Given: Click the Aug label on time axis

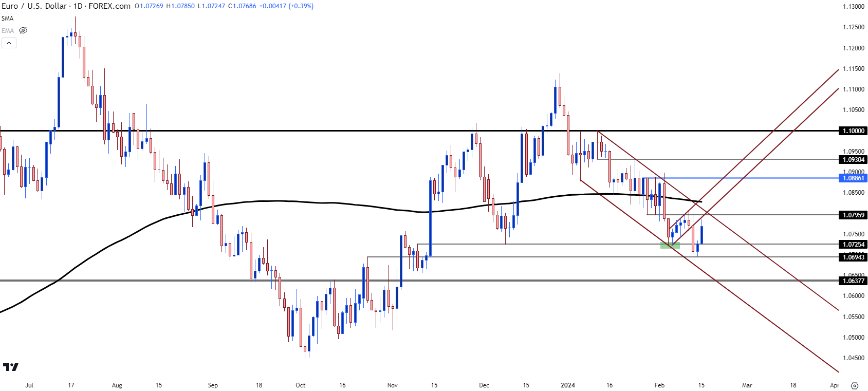Looking at the screenshot, I should (117, 385).
